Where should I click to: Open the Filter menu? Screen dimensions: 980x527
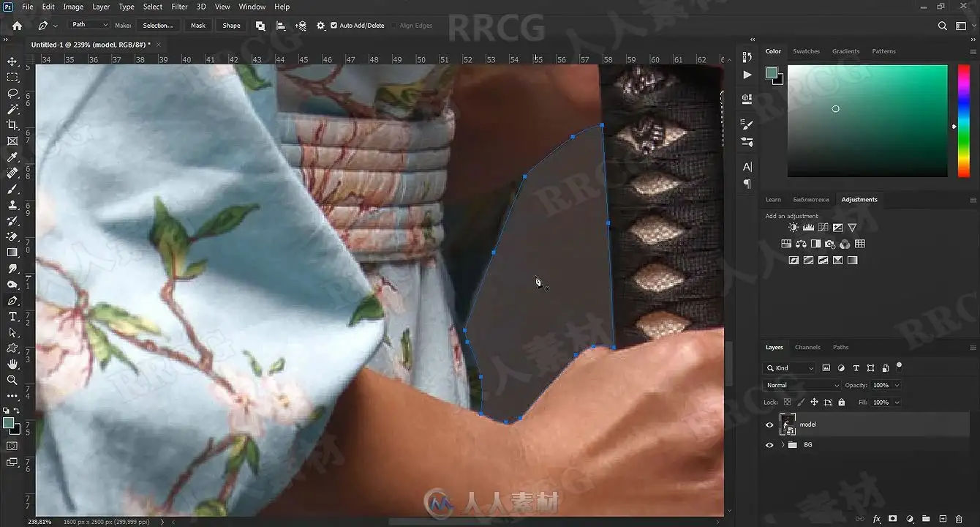(x=179, y=7)
